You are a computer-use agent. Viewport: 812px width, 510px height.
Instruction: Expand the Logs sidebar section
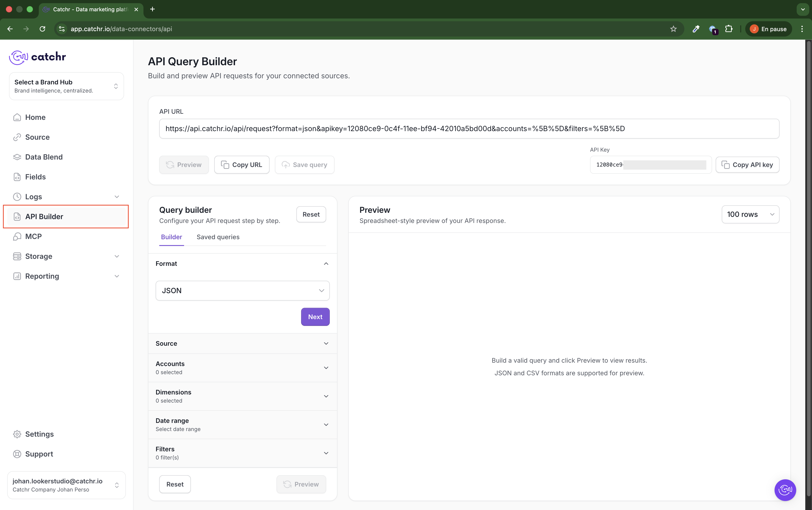pos(117,197)
